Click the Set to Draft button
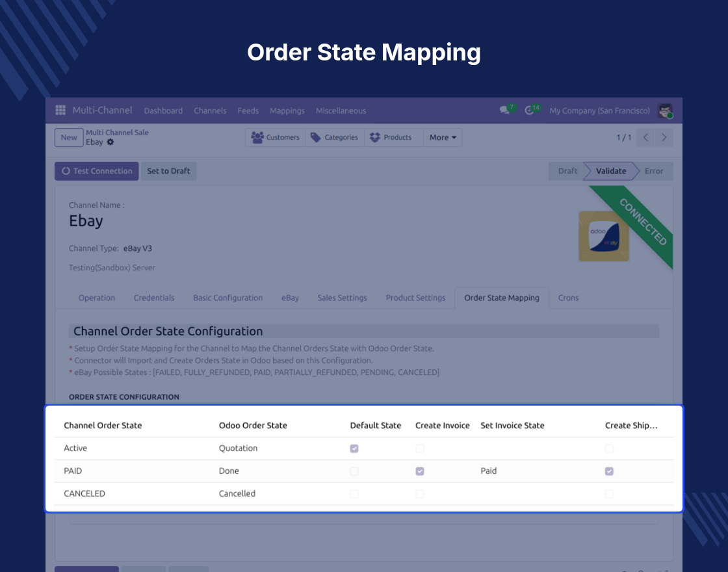The width and height of the screenshot is (728, 572). pos(168,171)
